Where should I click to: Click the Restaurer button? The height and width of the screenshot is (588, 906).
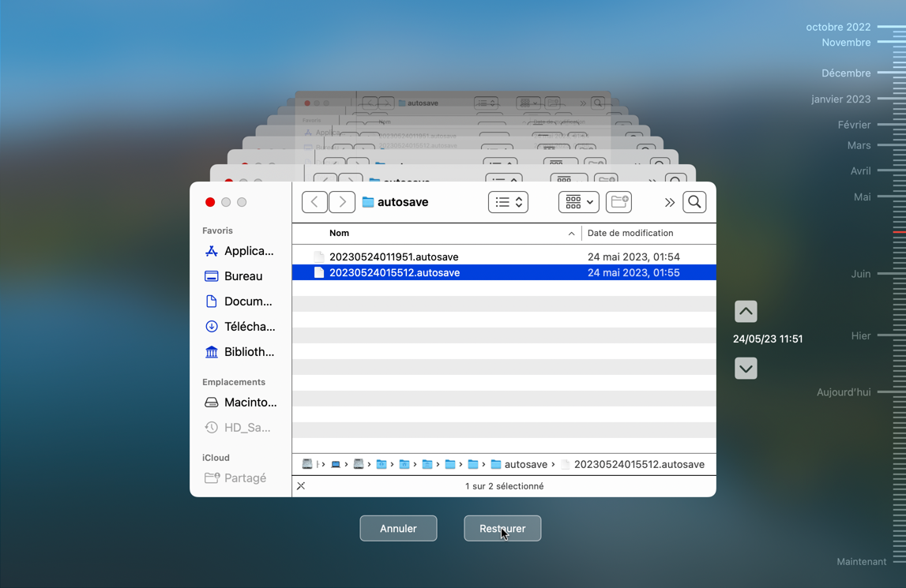click(x=502, y=529)
